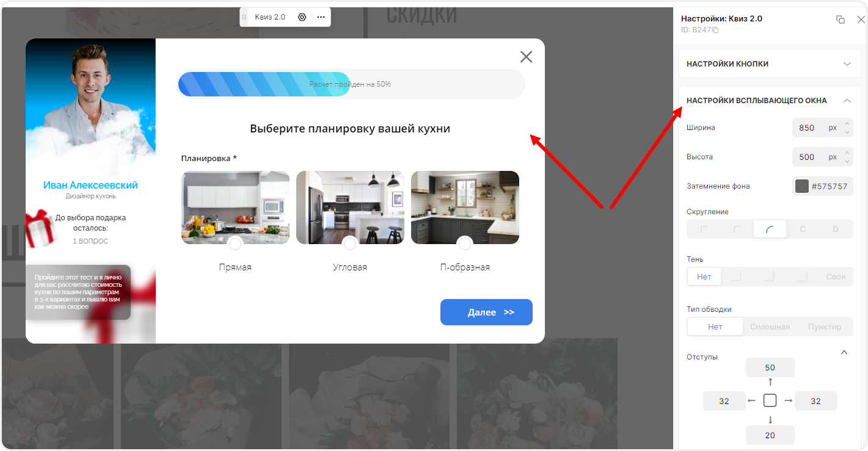Select the П-образная layout radio button
Viewport: 868px width, 451px height.
[465, 244]
